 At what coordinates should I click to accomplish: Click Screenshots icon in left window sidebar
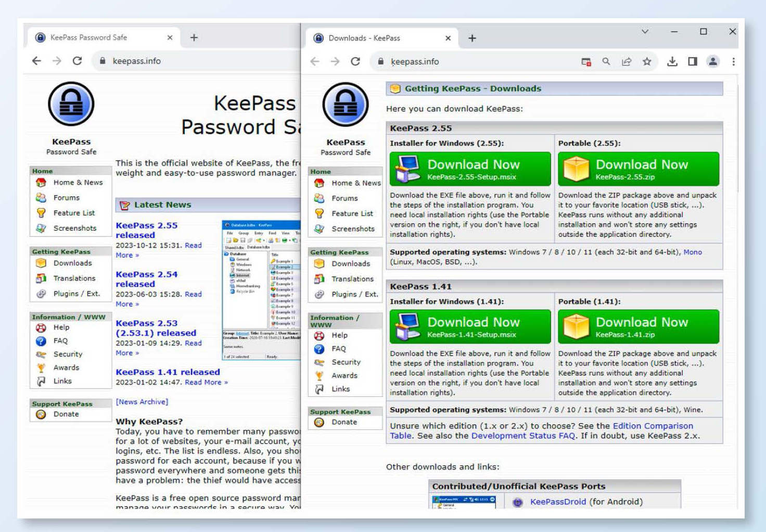click(x=41, y=228)
